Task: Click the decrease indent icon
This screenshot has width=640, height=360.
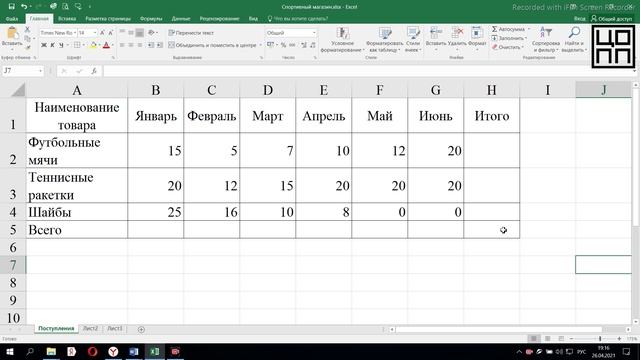Action: pos(151,45)
